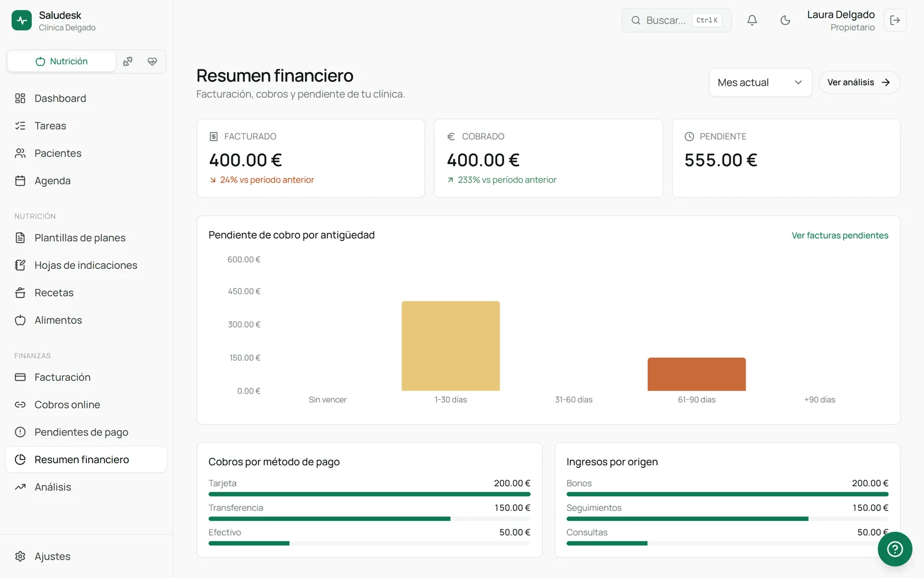Screen dimensions: 924x578
Task: Toggle dark mode moon icon
Action: point(785,20)
